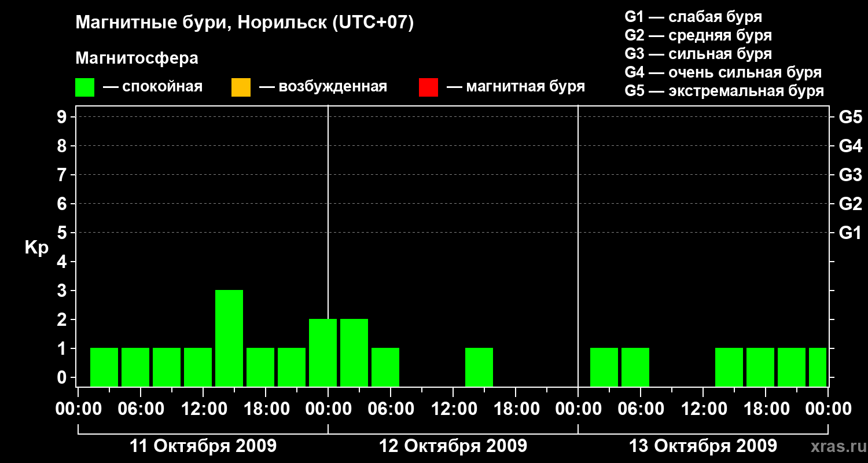Click the orange 'возбужденная' legend swatch

click(241, 87)
